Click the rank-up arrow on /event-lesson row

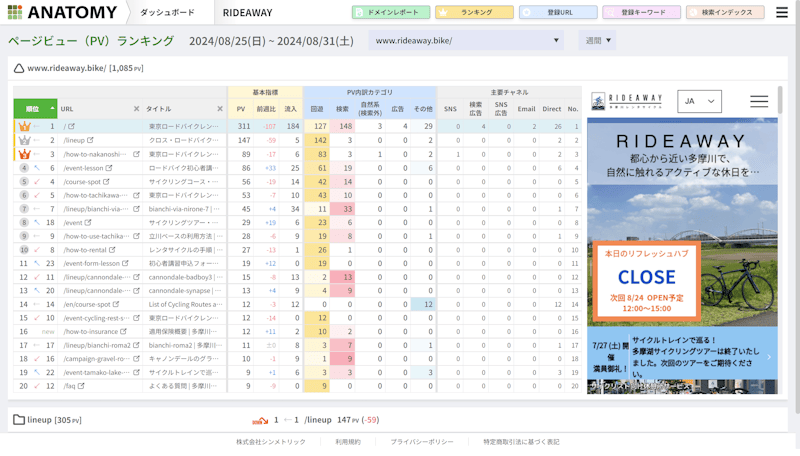pos(37,168)
